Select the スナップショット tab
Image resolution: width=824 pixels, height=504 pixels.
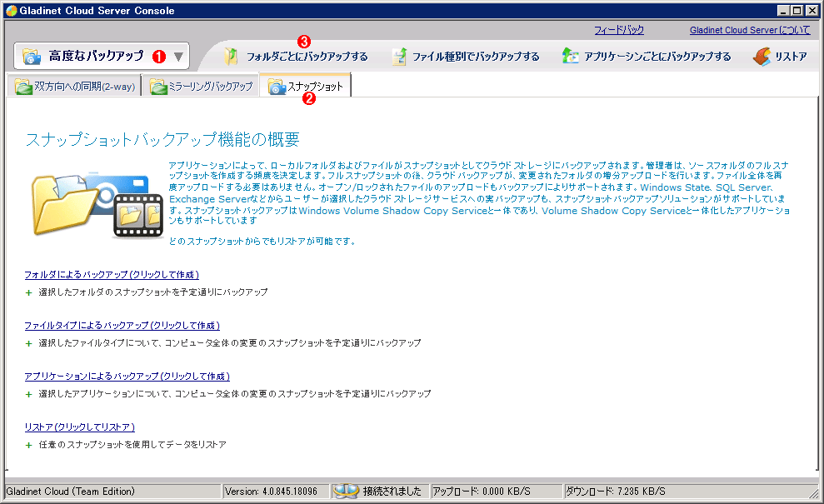(x=305, y=86)
